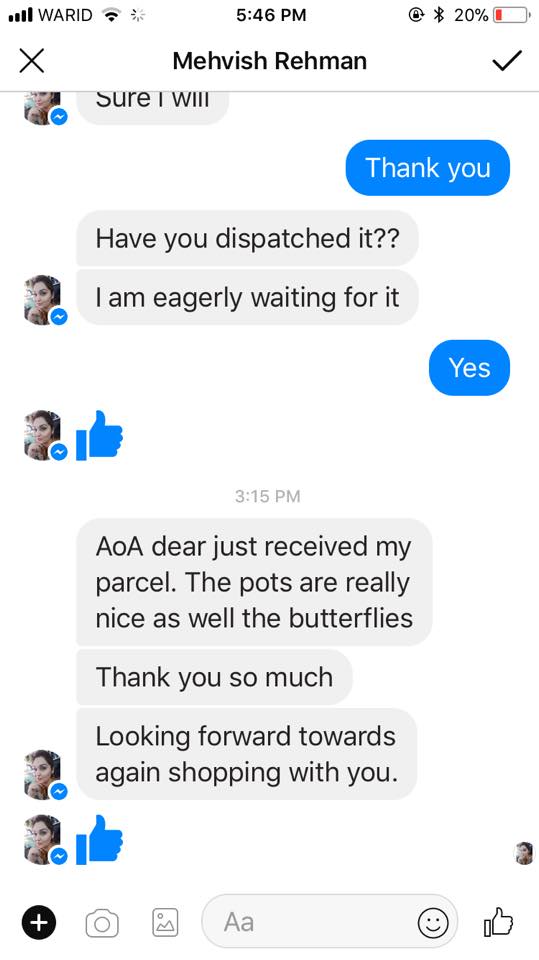The height and width of the screenshot is (960, 539).
Task: Open the camera from the input bar
Action: (x=102, y=923)
